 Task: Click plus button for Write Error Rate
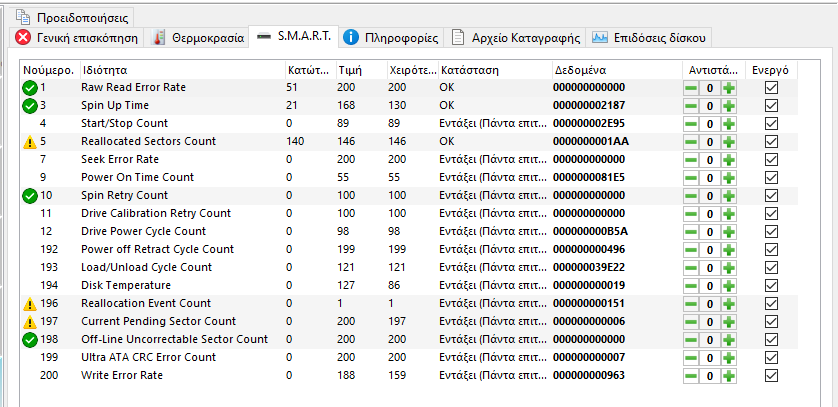(x=729, y=376)
